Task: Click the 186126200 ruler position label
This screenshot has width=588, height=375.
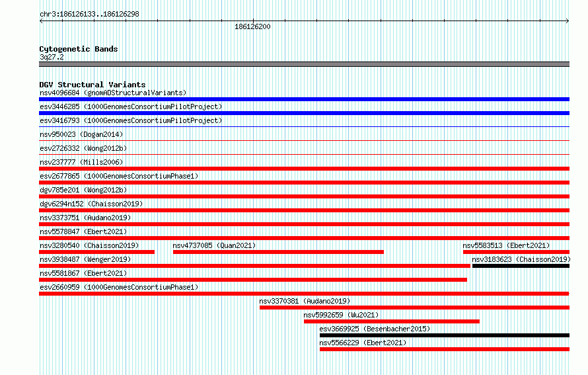Action: tap(252, 26)
